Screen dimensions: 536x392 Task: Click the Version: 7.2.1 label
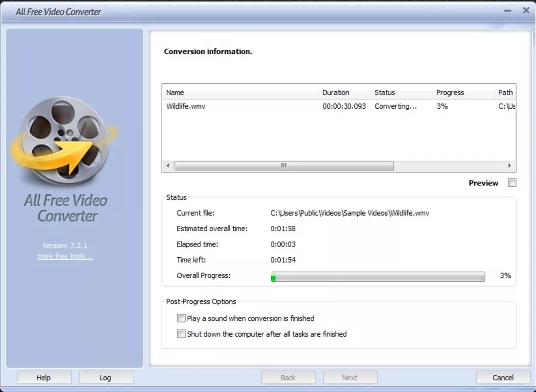[65, 245]
